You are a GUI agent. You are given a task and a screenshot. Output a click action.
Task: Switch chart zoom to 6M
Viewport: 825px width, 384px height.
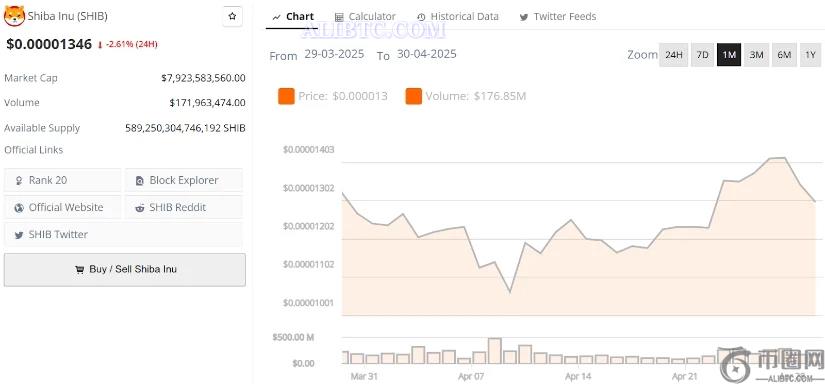(784, 55)
